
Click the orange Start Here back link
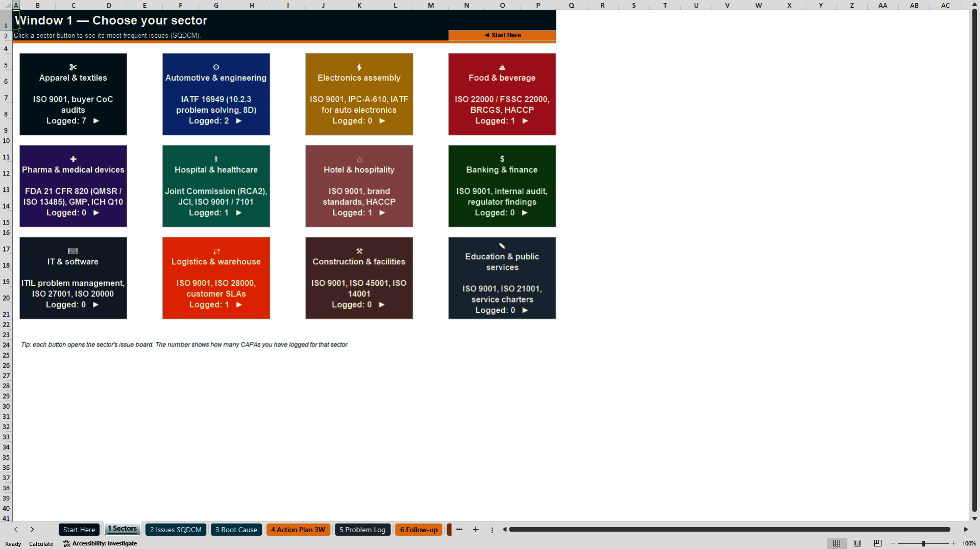pyautogui.click(x=502, y=35)
